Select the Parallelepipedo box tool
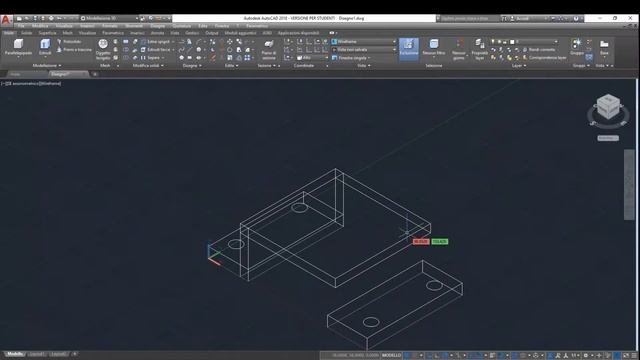 (x=18, y=47)
